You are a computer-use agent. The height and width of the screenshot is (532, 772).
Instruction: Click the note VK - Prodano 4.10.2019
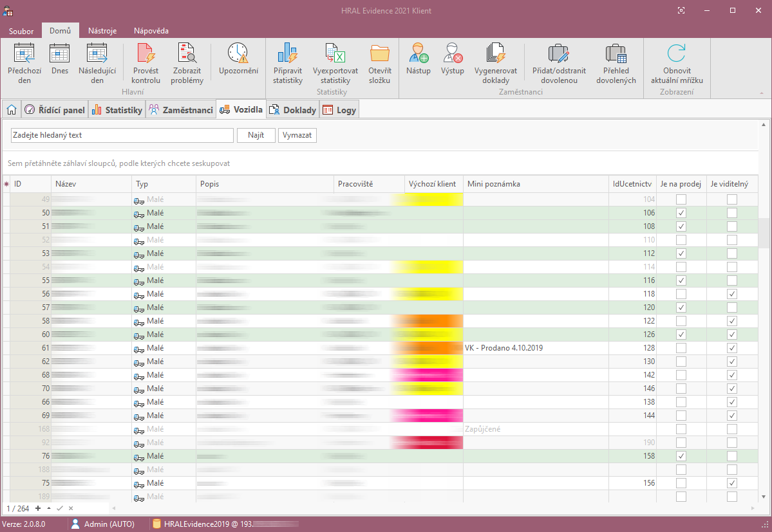[x=504, y=348]
